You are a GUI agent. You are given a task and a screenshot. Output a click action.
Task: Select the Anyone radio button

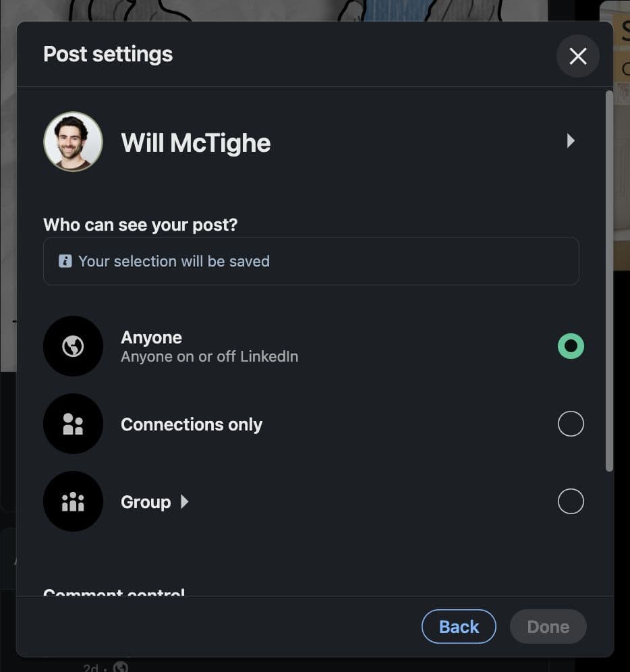[x=571, y=346]
